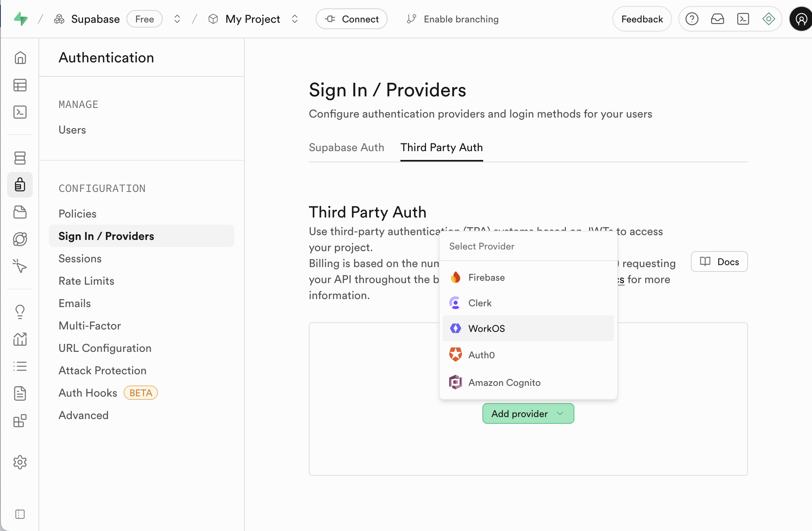Open the Add provider dropdown
Screen dimensions: 812x531
[x=528, y=413]
